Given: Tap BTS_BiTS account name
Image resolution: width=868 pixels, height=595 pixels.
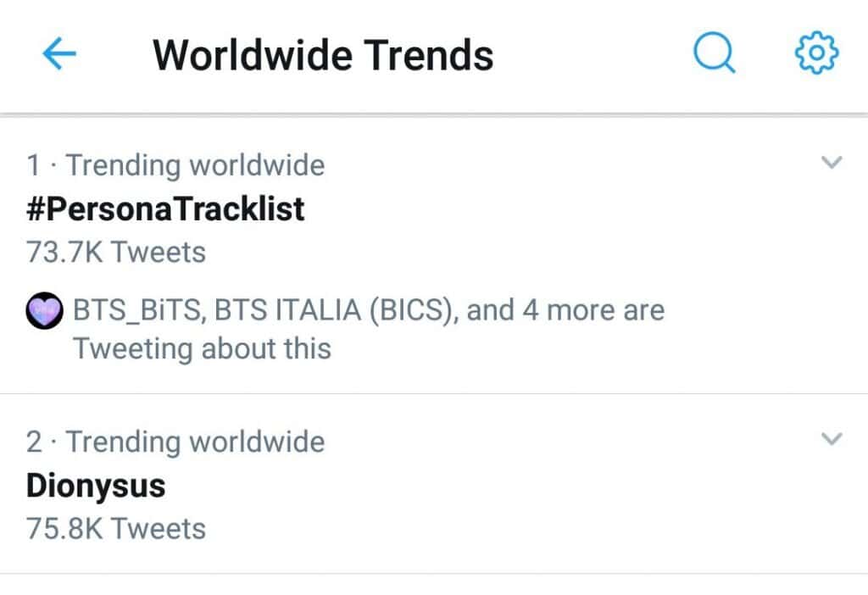Looking at the screenshot, I should pos(138,311).
